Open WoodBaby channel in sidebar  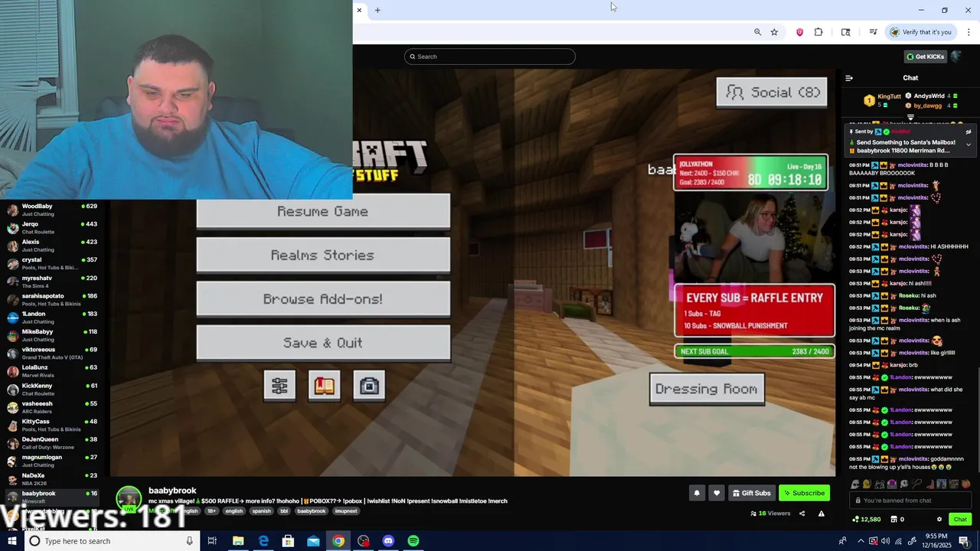(x=54, y=210)
